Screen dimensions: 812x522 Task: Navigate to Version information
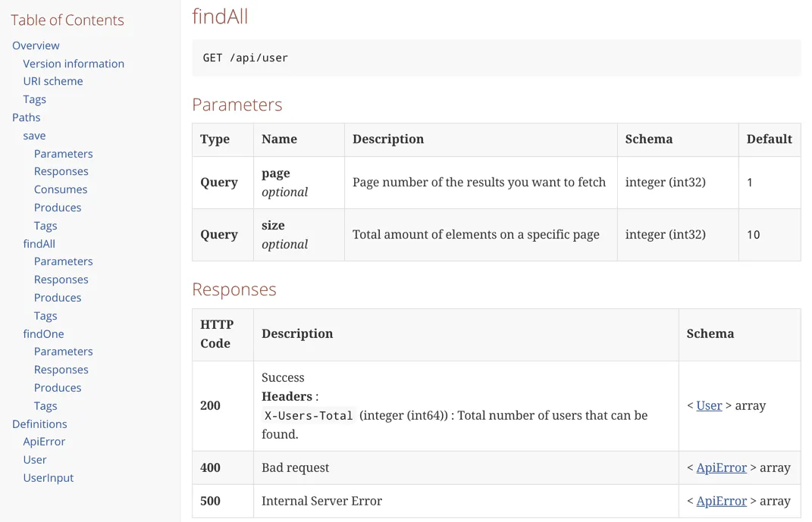point(74,64)
